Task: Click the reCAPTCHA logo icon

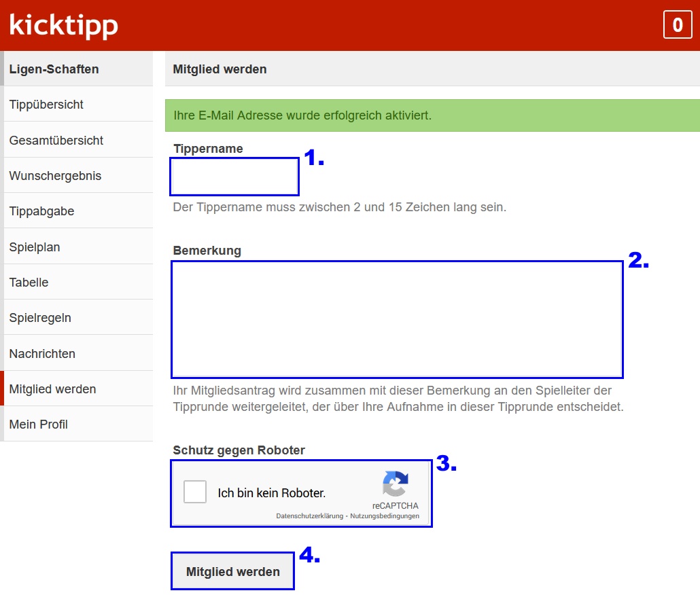Action: coord(395,484)
